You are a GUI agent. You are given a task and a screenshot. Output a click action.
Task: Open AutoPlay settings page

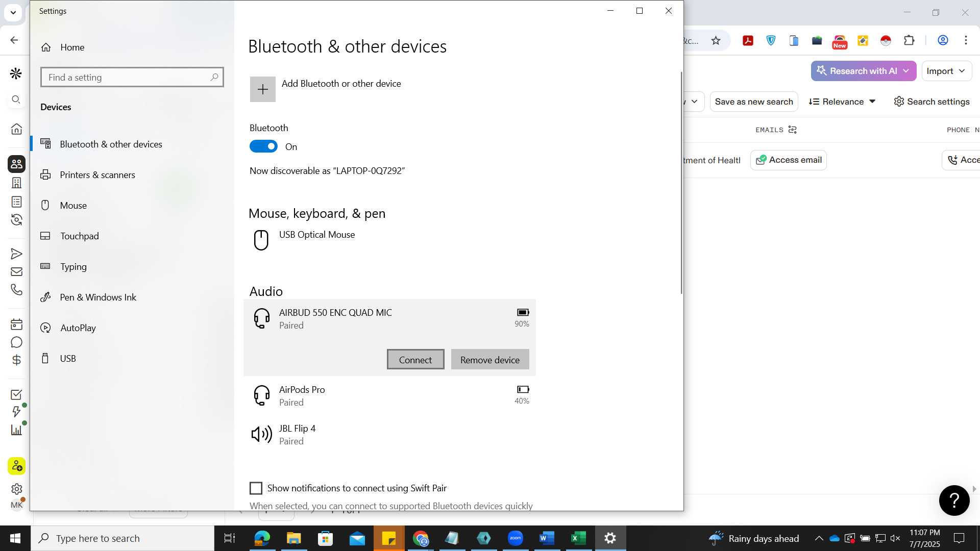click(78, 328)
